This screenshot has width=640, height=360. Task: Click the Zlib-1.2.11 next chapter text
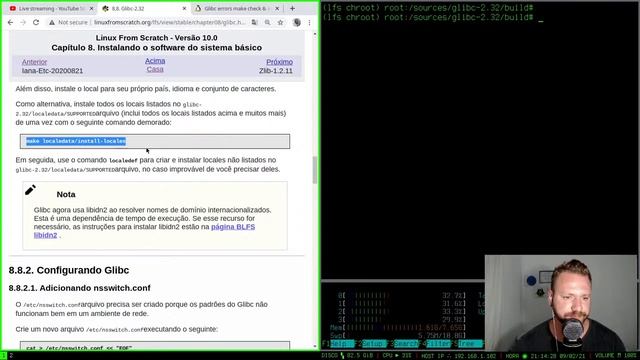tap(276, 71)
